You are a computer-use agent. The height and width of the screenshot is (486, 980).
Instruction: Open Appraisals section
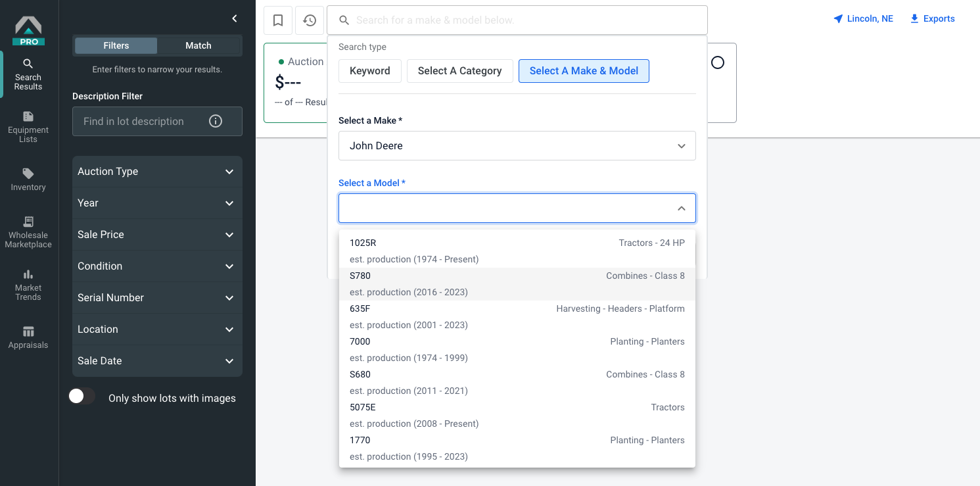28,337
